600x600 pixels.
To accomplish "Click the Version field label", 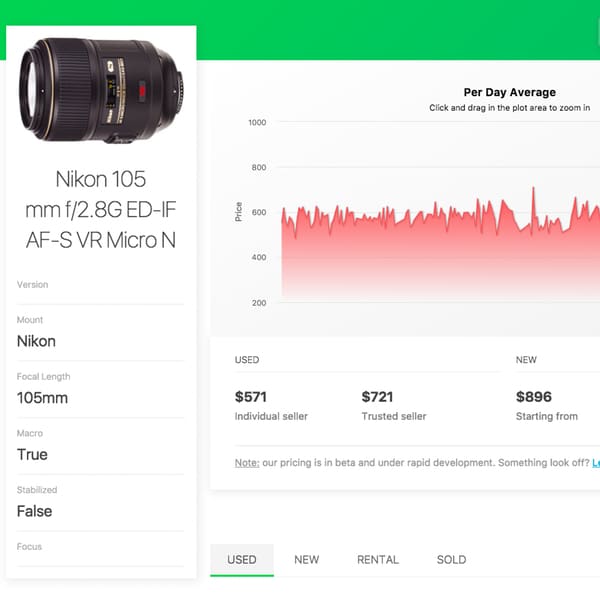I will pyautogui.click(x=32, y=285).
